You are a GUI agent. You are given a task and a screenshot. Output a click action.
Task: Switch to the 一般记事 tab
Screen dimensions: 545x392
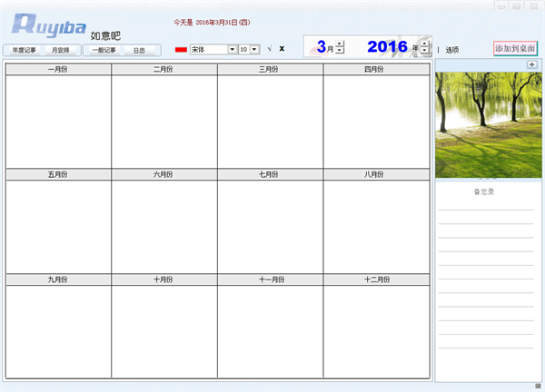point(103,50)
